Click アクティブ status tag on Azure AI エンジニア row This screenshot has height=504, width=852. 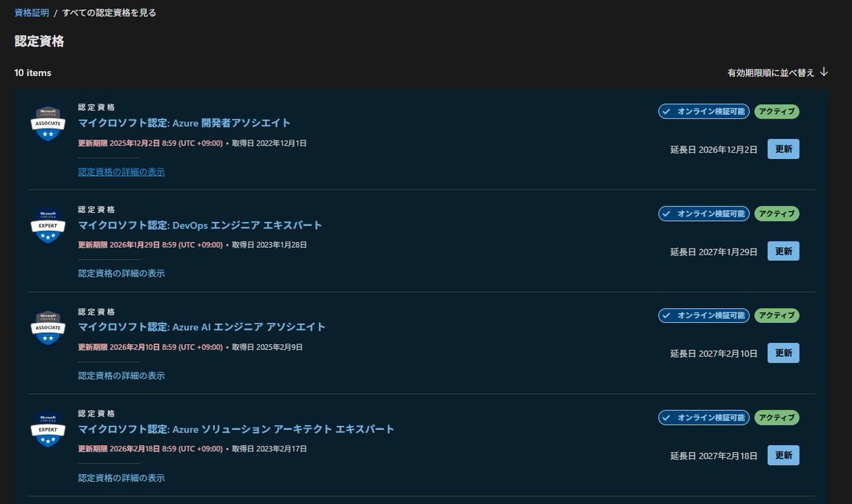point(777,315)
